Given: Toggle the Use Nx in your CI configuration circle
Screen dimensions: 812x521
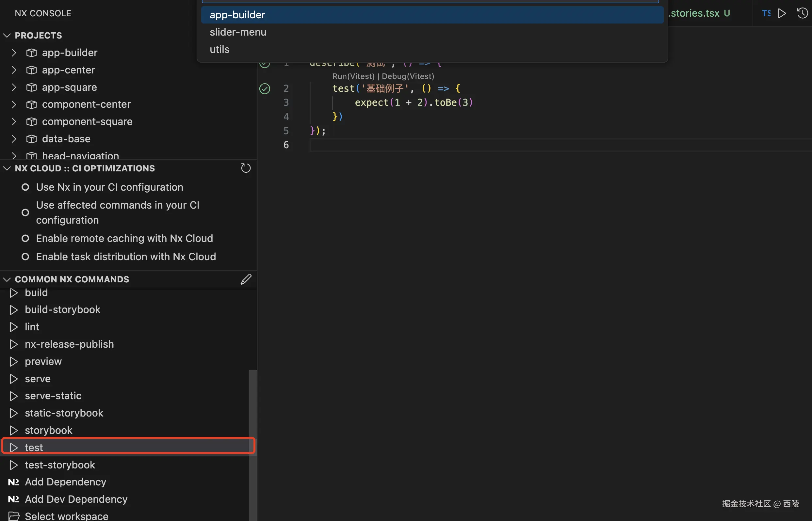Looking at the screenshot, I should click(x=25, y=187).
